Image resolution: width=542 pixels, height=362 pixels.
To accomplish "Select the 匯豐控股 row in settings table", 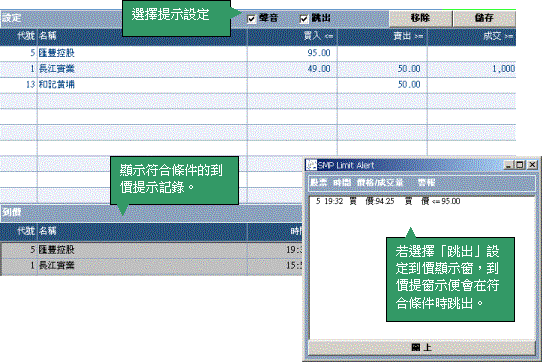I will (258, 53).
